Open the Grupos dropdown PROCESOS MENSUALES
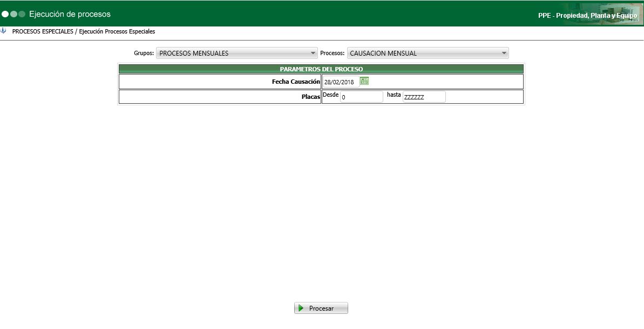644x329 pixels. 237,53
